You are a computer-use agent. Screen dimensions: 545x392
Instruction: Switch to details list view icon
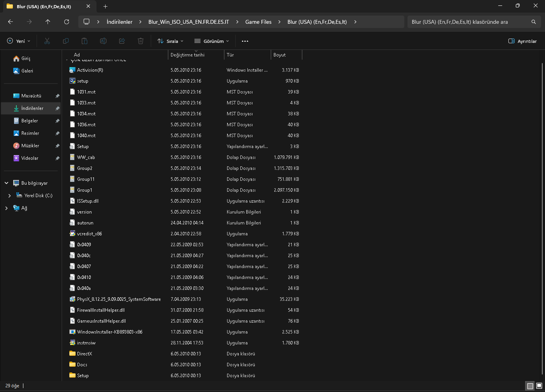(x=530, y=386)
